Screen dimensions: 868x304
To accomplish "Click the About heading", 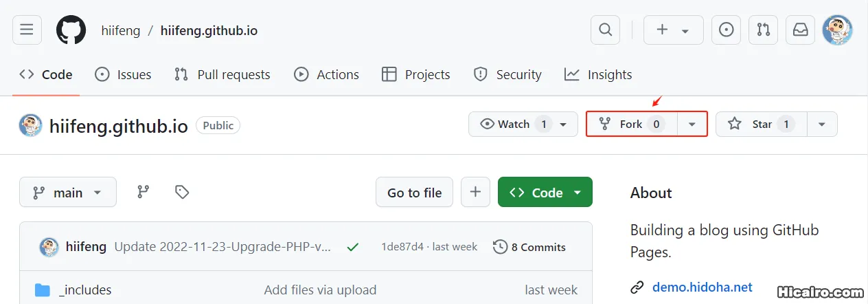I will [x=651, y=193].
